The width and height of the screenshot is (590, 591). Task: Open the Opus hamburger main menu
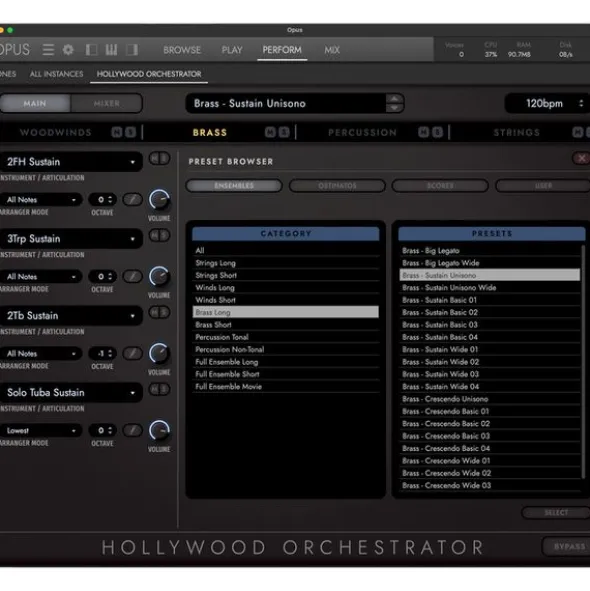[48, 50]
